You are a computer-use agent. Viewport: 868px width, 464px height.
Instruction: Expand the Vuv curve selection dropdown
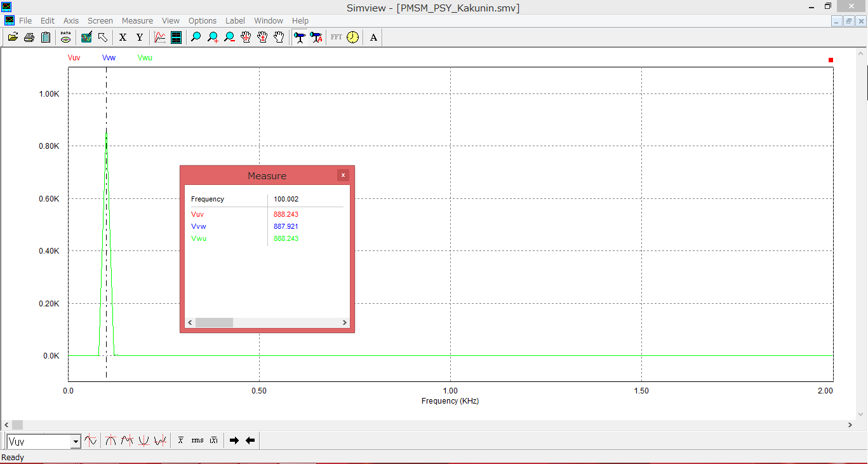pyautogui.click(x=76, y=441)
